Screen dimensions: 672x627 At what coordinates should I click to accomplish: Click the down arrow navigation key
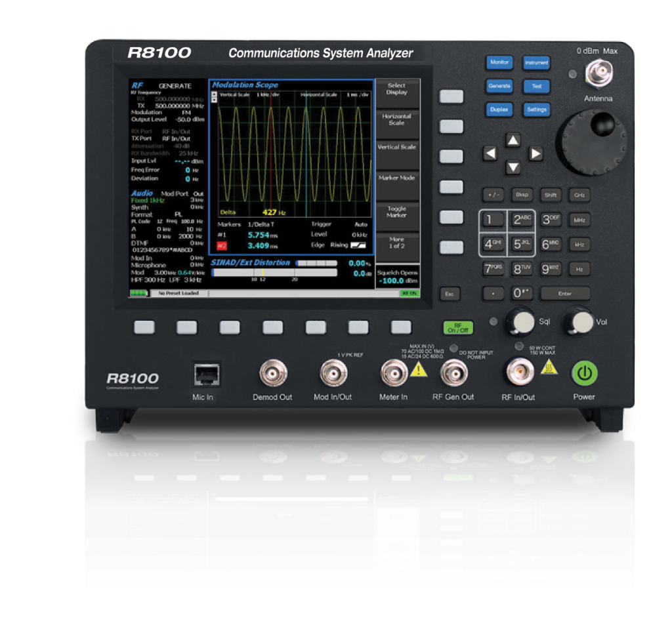click(x=513, y=167)
